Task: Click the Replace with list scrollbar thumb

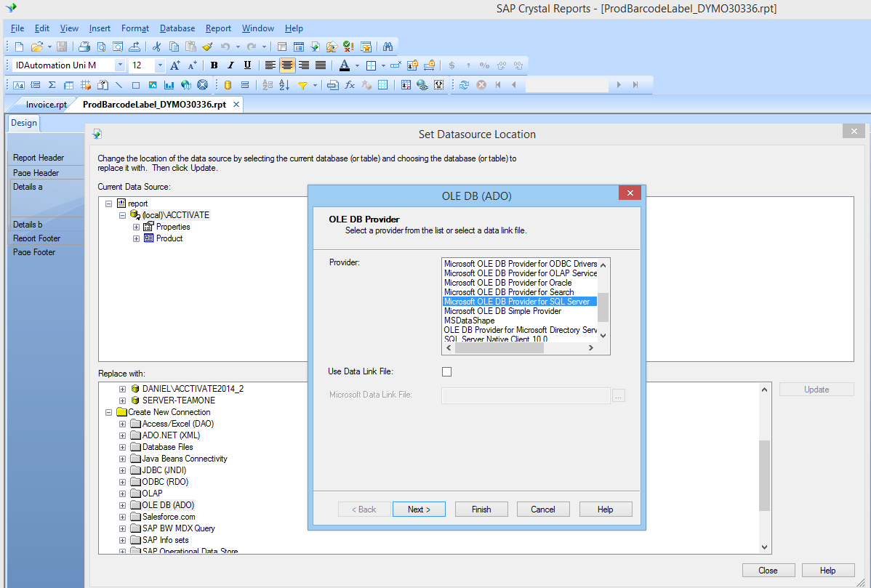Action: coord(764,475)
